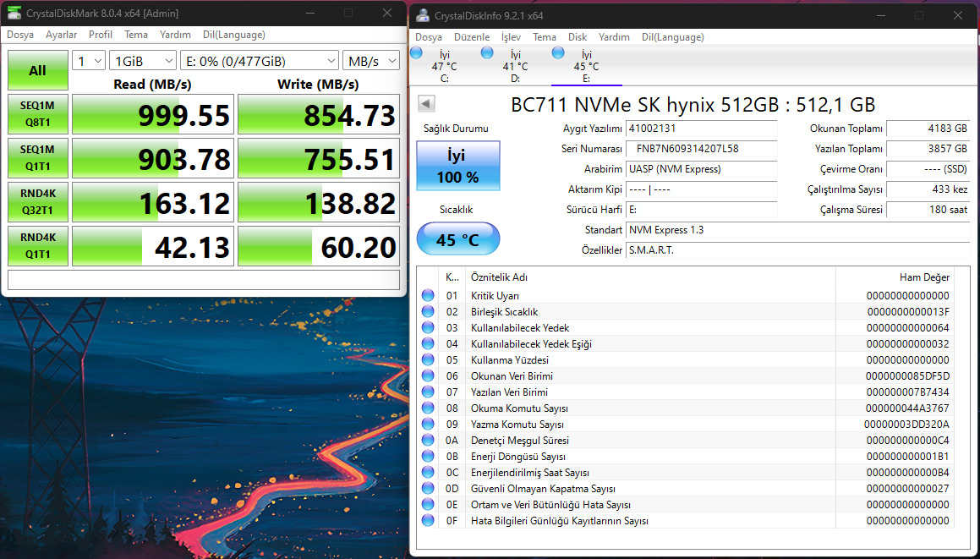Viewport: 980px width, 559px height.
Task: Click the back arrow to previous disk
Action: point(427,103)
